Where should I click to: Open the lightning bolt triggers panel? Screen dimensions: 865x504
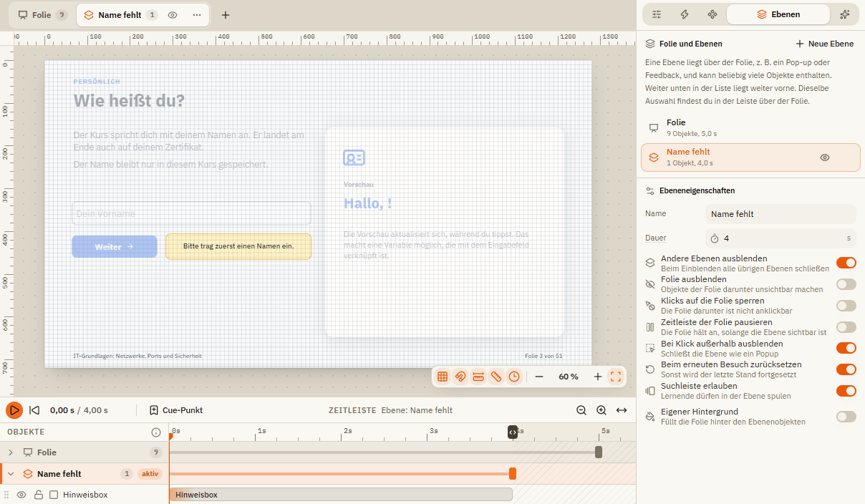pyautogui.click(x=685, y=14)
